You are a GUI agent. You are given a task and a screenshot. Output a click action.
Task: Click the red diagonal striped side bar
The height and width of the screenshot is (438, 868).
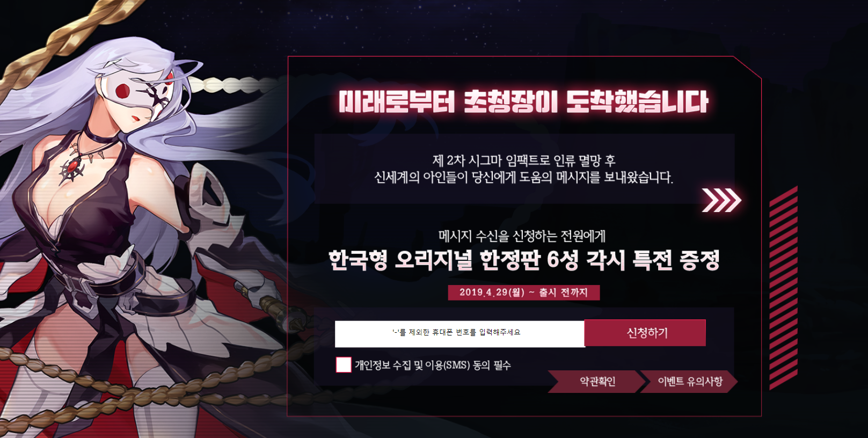pyautogui.click(x=784, y=288)
